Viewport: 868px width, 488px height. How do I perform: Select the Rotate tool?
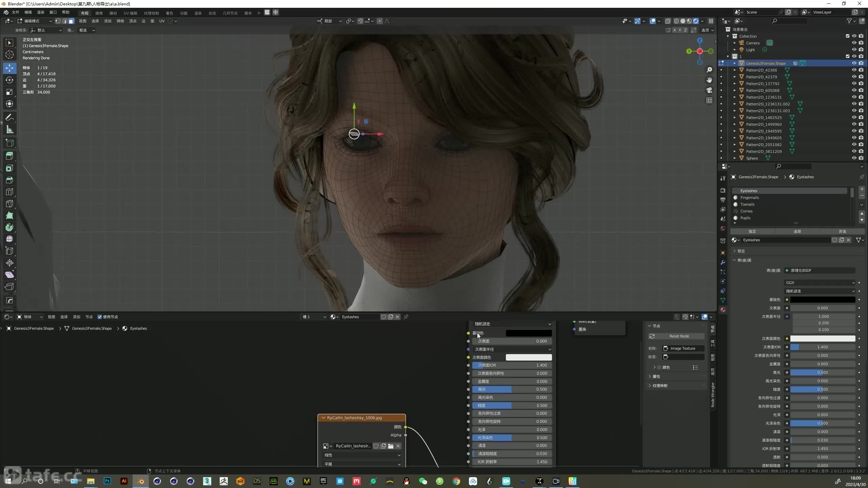point(9,80)
